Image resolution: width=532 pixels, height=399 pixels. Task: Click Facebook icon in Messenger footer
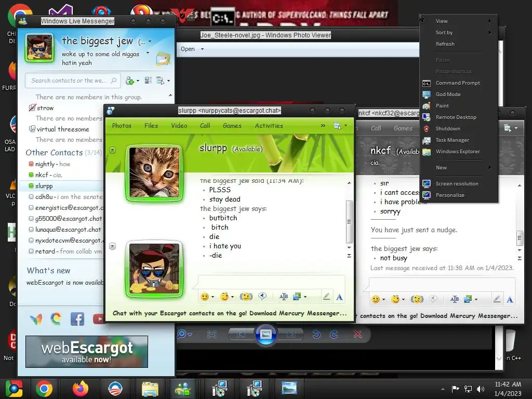click(77, 319)
